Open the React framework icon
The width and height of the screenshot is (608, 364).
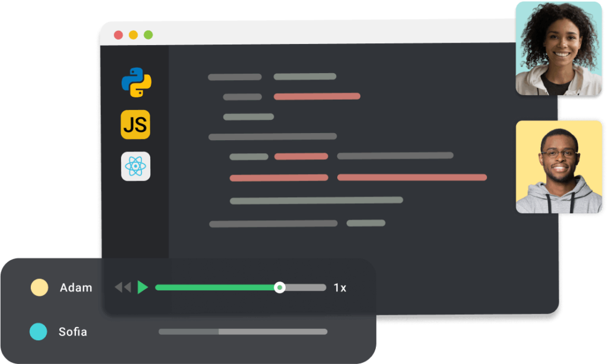(136, 166)
